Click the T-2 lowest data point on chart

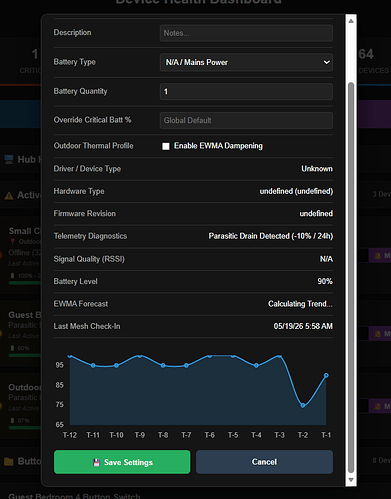point(303,406)
